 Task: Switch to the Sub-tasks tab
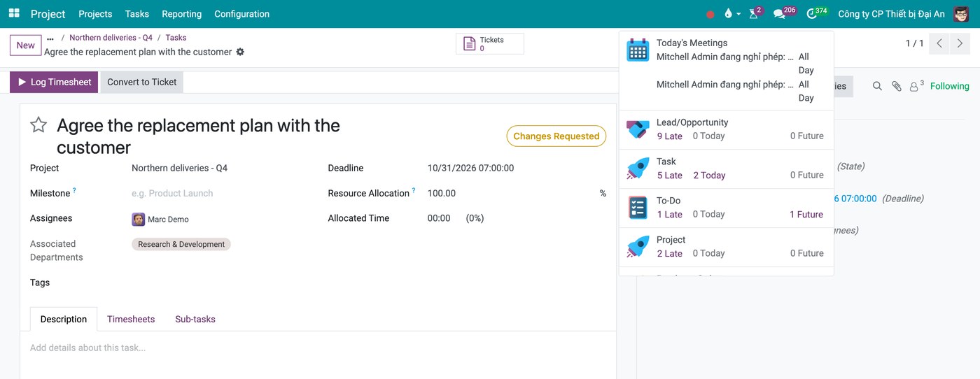(x=195, y=319)
